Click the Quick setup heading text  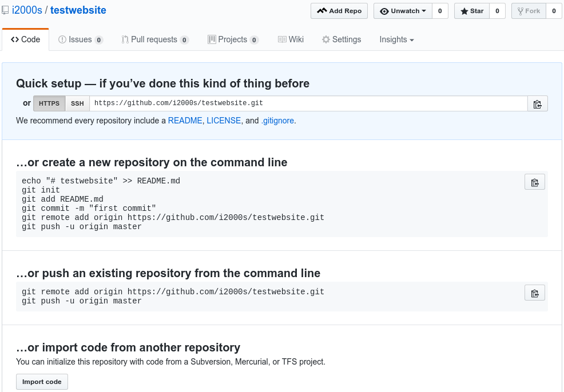[162, 83]
